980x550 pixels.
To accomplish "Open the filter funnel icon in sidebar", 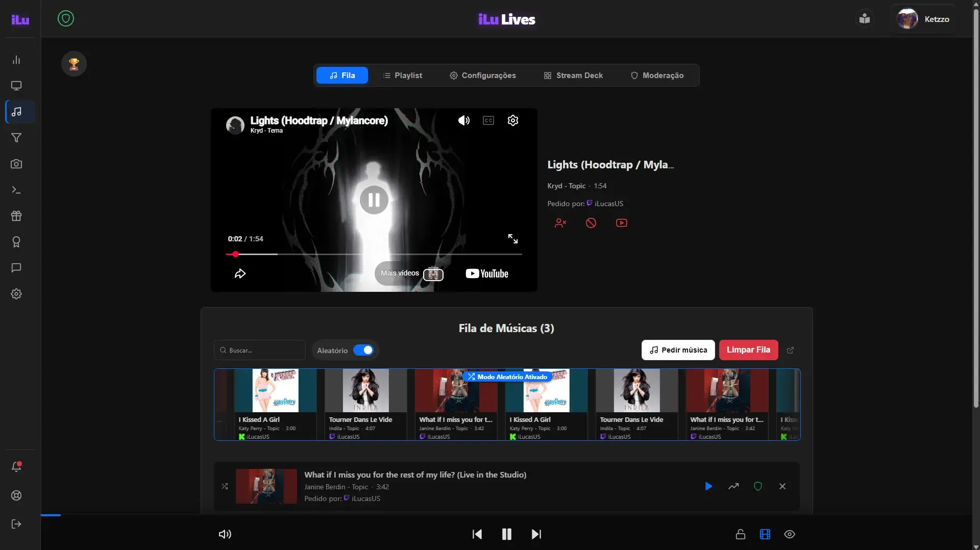I will coord(16,138).
